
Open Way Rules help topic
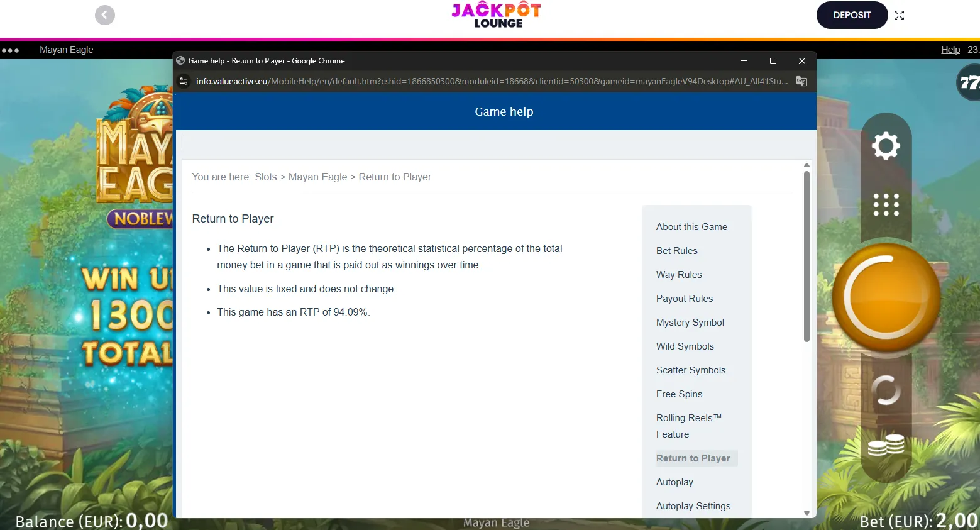[x=679, y=275]
